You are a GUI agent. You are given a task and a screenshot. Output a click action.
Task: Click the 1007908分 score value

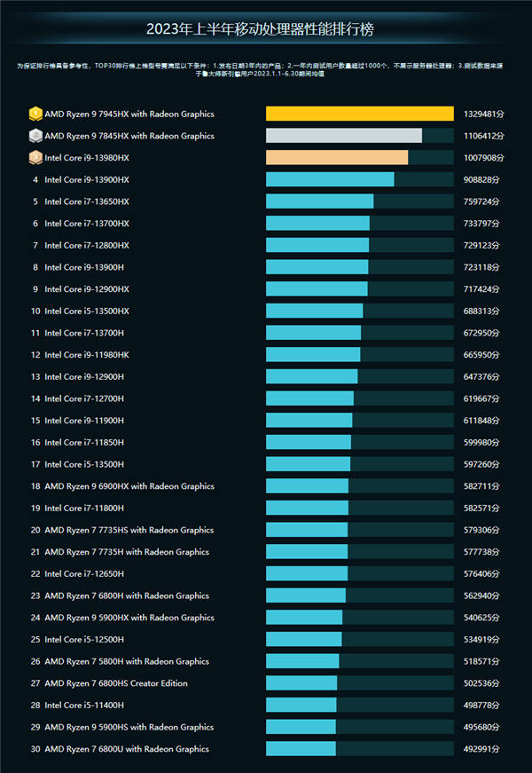click(483, 157)
